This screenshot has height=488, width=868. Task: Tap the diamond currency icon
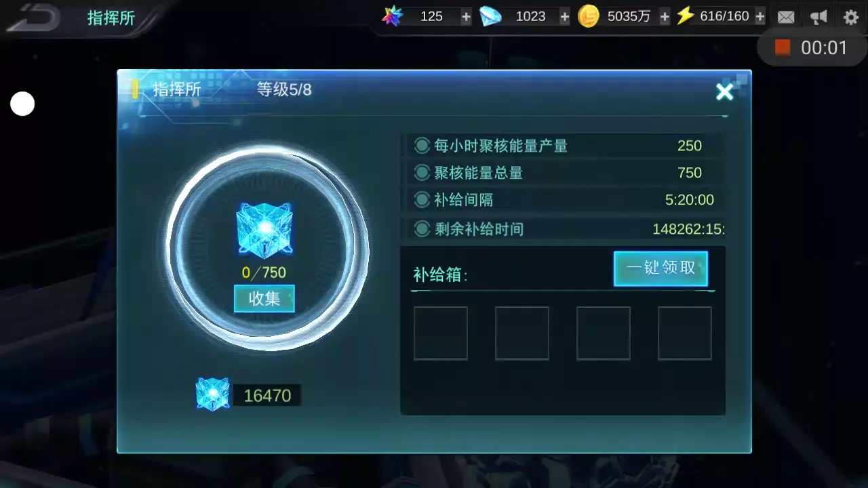490,16
